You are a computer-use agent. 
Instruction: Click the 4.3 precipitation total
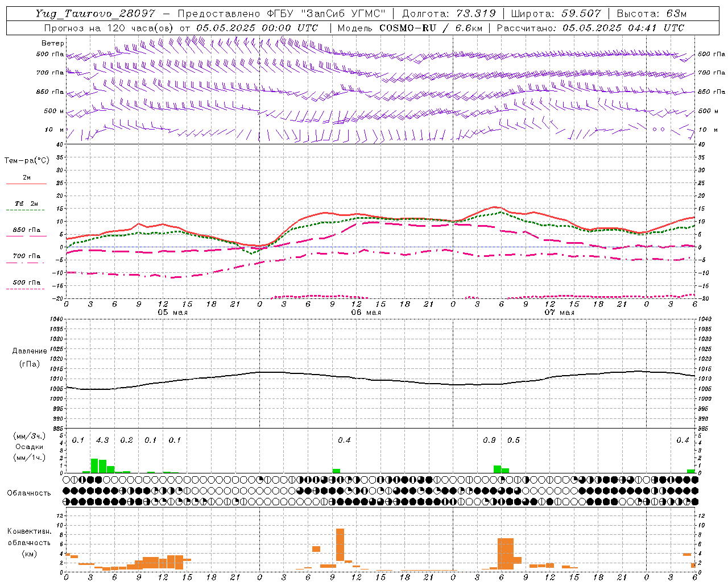(x=102, y=440)
